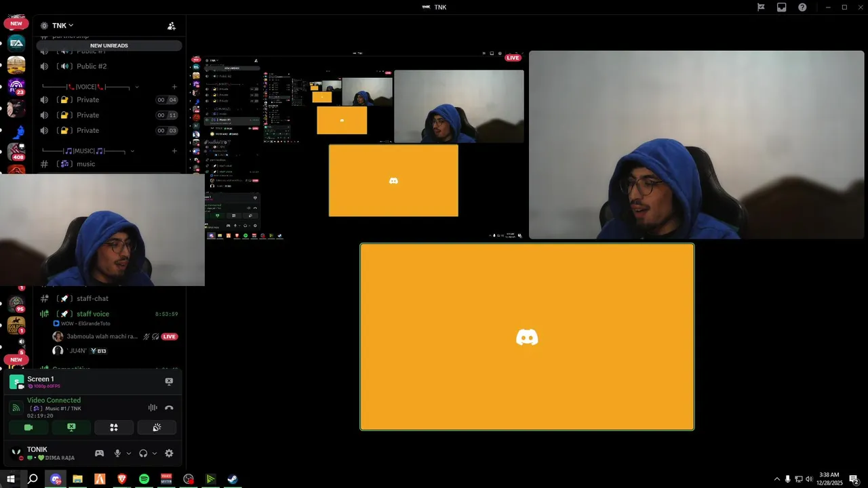The height and width of the screenshot is (488, 868).
Task: Deafen with the headphones icon
Action: (143, 453)
